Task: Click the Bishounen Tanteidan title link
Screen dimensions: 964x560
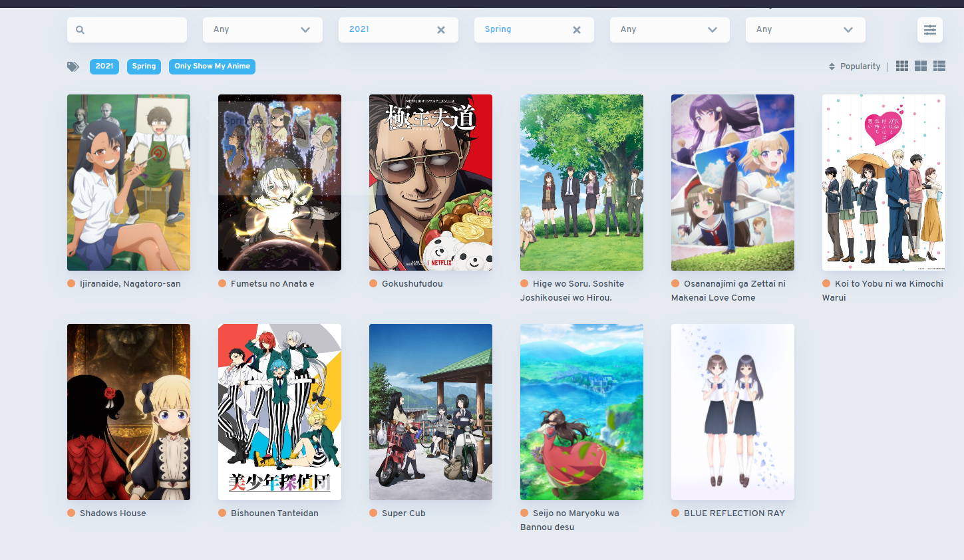Action: pos(275,513)
